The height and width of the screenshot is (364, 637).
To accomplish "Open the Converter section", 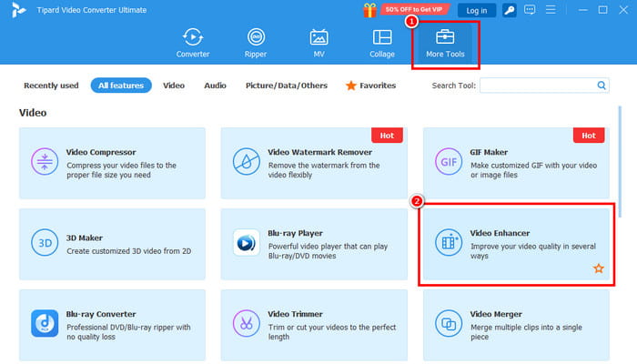I will click(x=192, y=43).
